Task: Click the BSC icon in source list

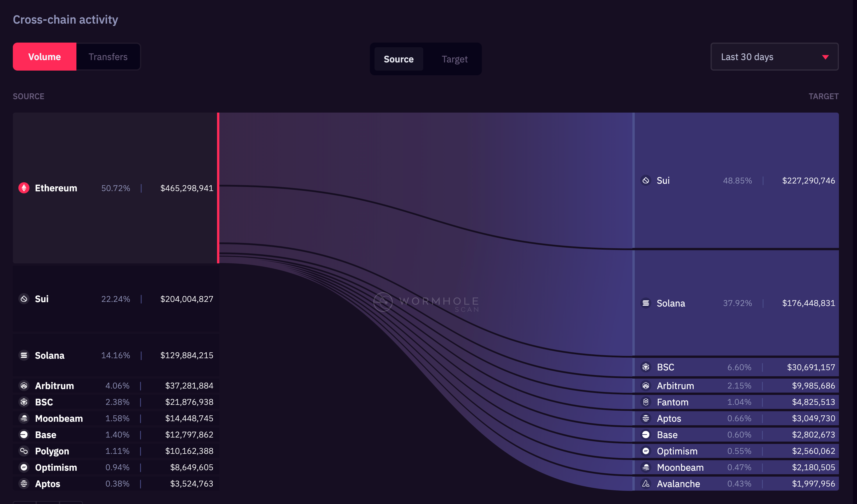Action: click(24, 402)
